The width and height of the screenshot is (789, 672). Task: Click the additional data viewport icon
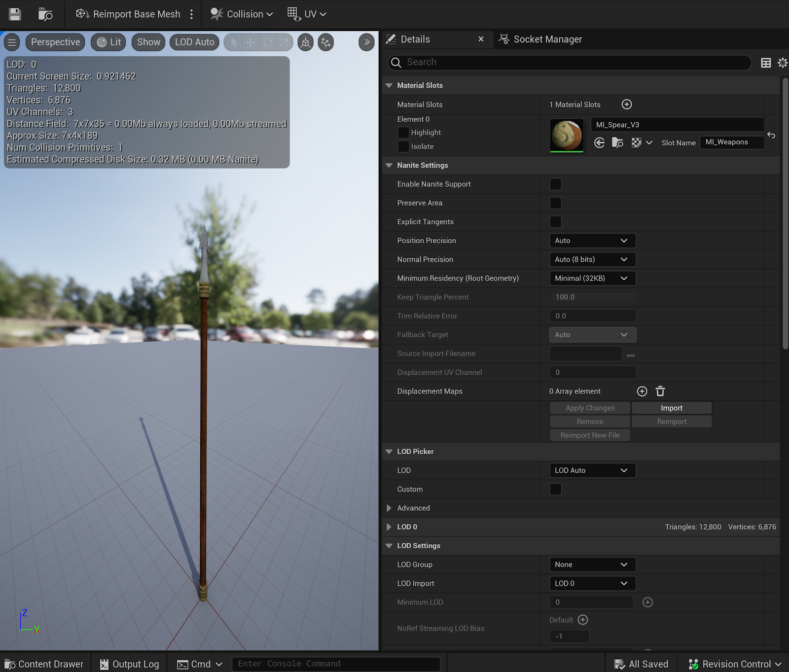pos(326,42)
